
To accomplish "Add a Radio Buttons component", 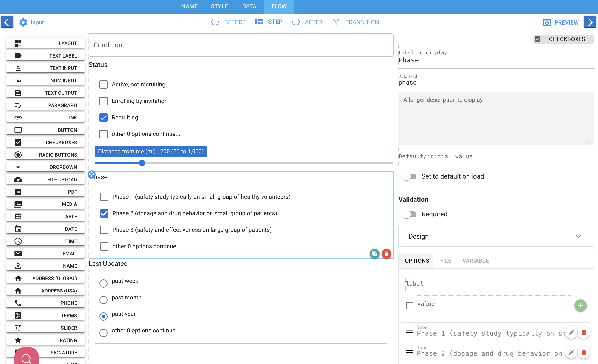I will [x=45, y=154].
